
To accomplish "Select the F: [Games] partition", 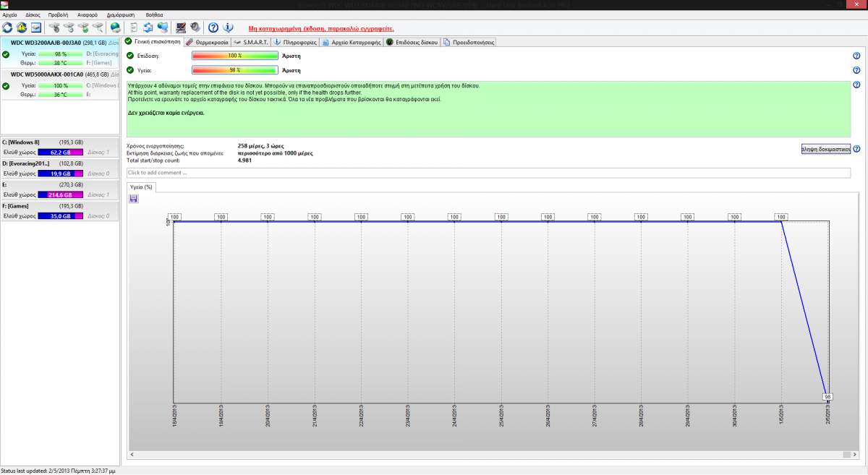I will pyautogui.click(x=59, y=210).
